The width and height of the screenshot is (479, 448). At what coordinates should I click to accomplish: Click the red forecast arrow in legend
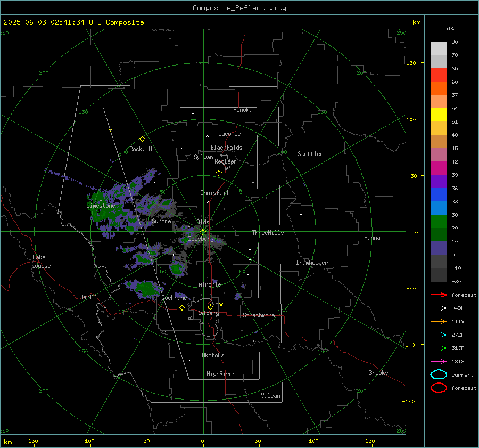click(439, 295)
